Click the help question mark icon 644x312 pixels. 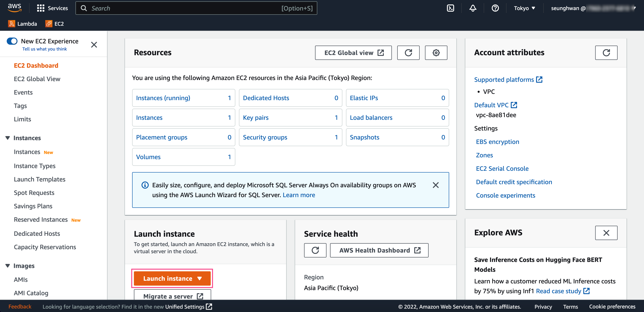coord(495,8)
